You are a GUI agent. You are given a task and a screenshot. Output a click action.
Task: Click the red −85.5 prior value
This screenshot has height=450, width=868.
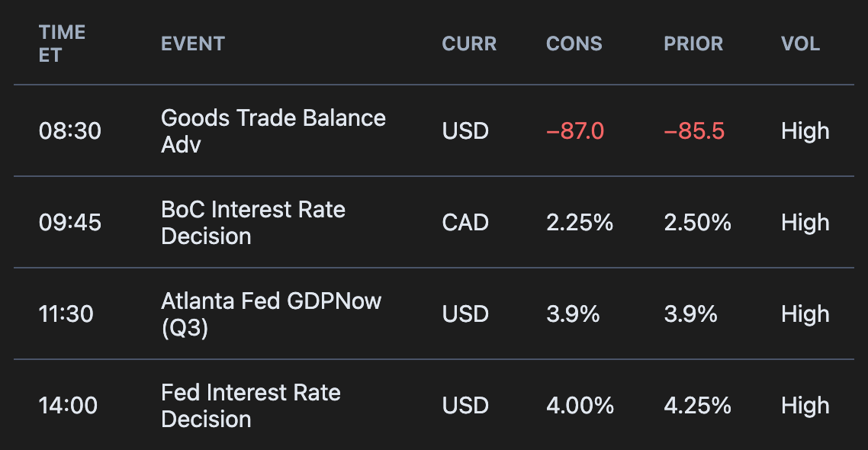pyautogui.click(x=694, y=131)
